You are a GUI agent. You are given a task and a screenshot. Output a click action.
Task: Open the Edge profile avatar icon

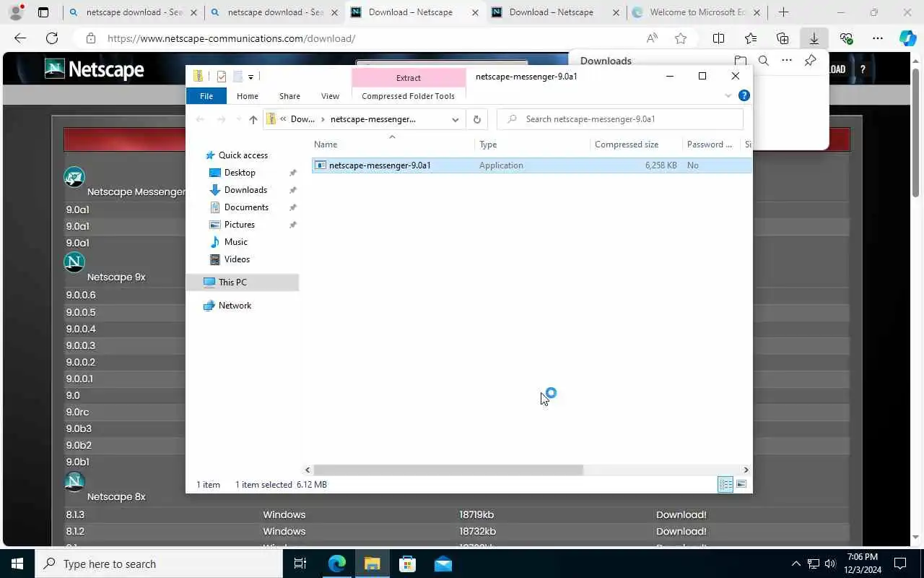[16, 12]
